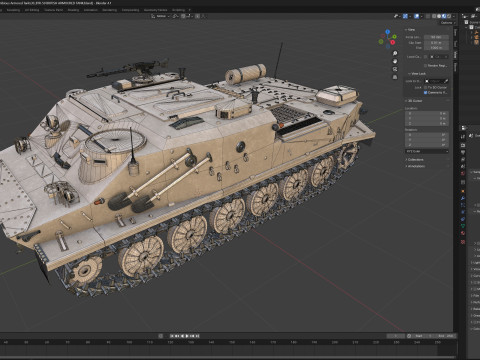The height and width of the screenshot is (360, 480).
Task: Enable the Render Region checkbox
Action: click(x=425, y=66)
